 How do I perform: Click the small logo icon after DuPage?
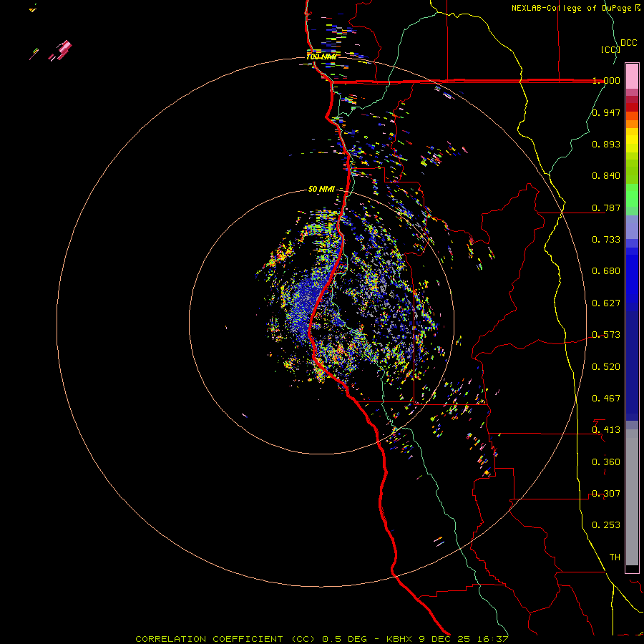[x=638, y=8]
